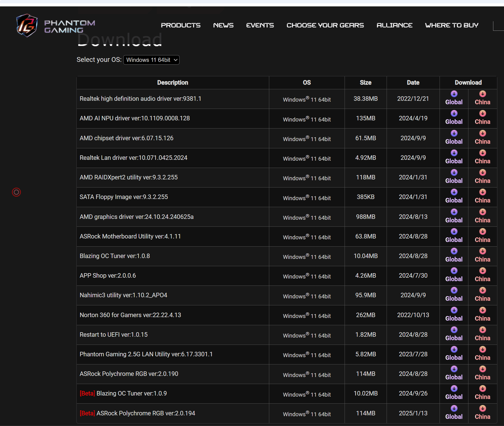Download Phantom Gaming LAN Utility China
504x426 pixels.
(x=482, y=354)
